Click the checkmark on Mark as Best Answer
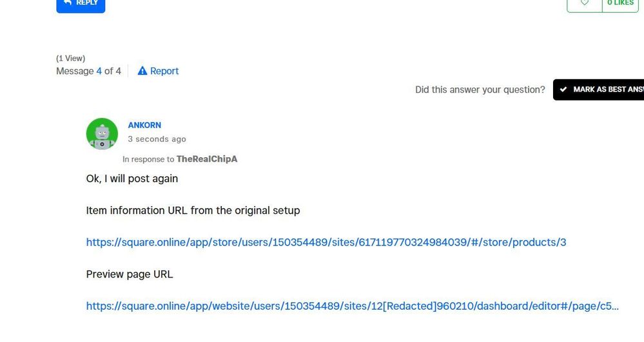The width and height of the screenshot is (644, 342). click(x=563, y=90)
